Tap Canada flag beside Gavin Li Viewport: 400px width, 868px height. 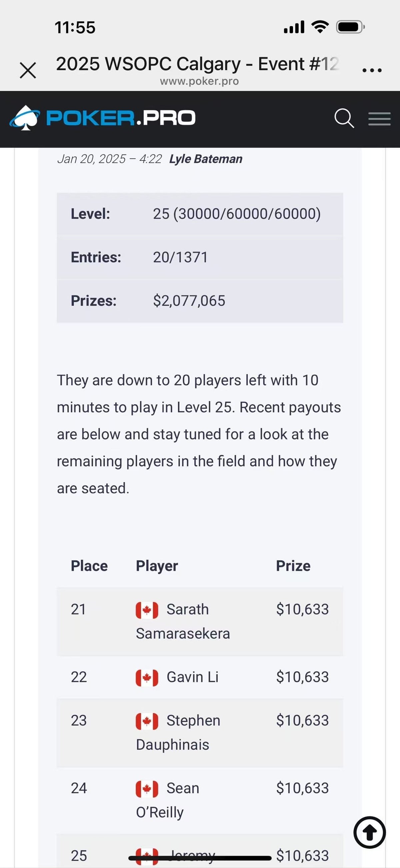click(x=147, y=678)
